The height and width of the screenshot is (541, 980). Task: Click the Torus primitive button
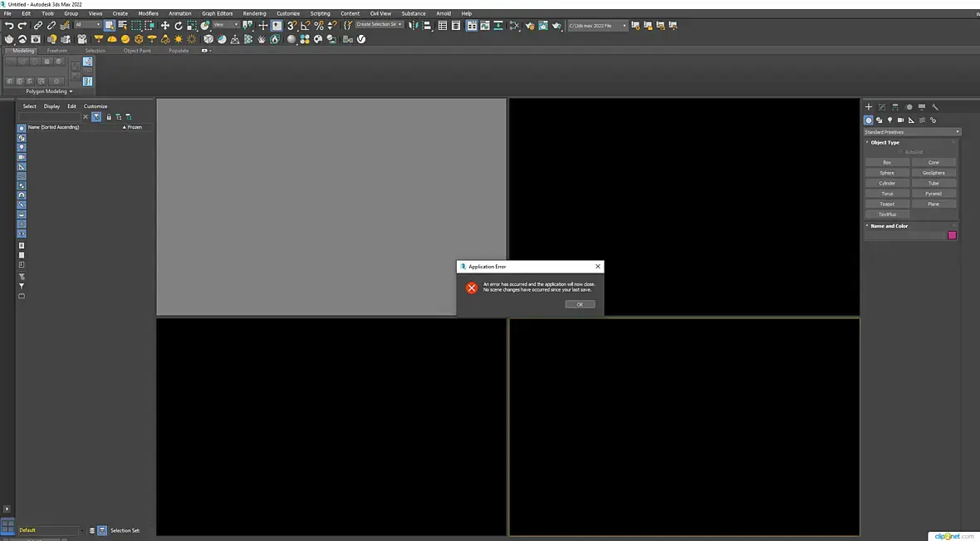[x=887, y=194]
